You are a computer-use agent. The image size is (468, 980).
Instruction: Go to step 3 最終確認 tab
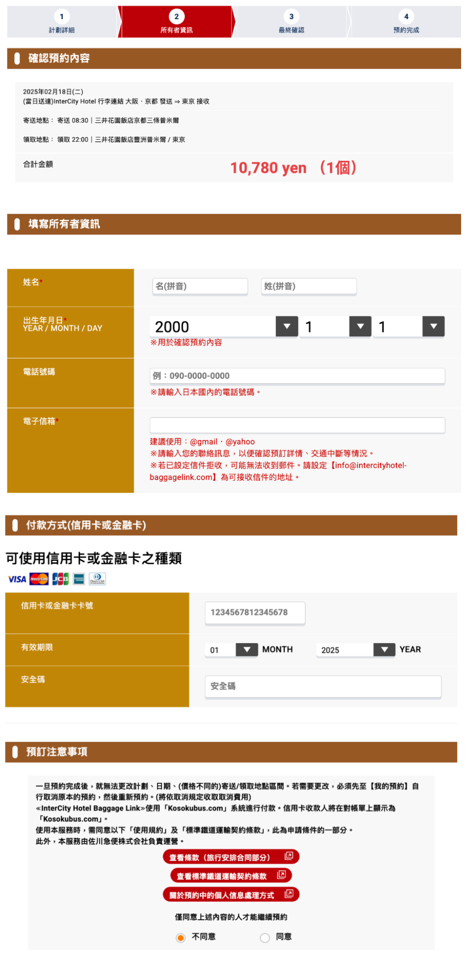pos(291,22)
